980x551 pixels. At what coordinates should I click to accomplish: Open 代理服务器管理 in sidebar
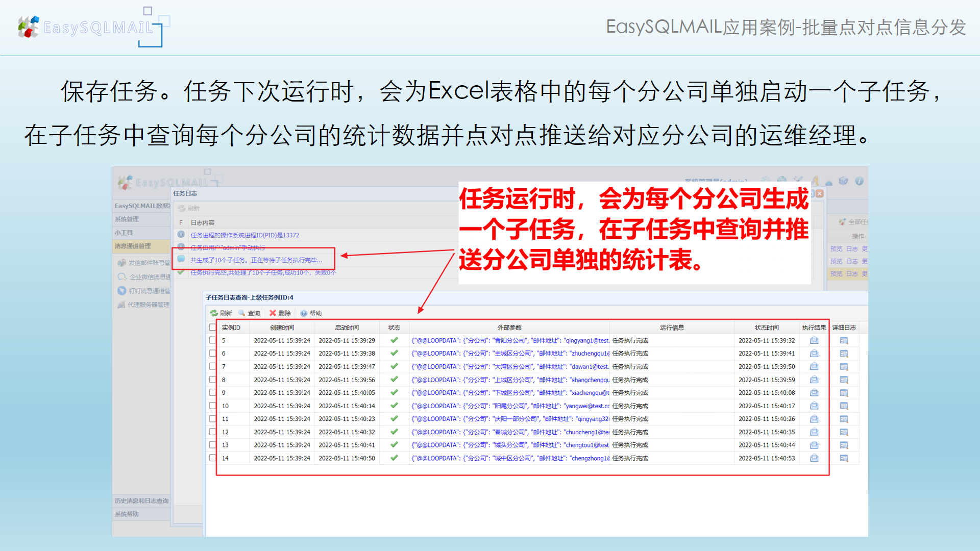(x=144, y=305)
